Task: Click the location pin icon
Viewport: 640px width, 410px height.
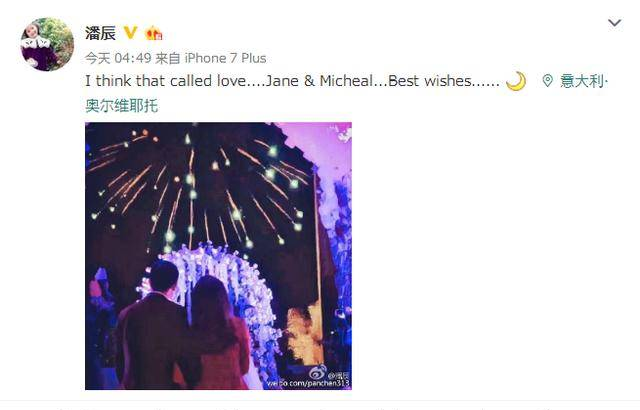Action: pyautogui.click(x=547, y=80)
